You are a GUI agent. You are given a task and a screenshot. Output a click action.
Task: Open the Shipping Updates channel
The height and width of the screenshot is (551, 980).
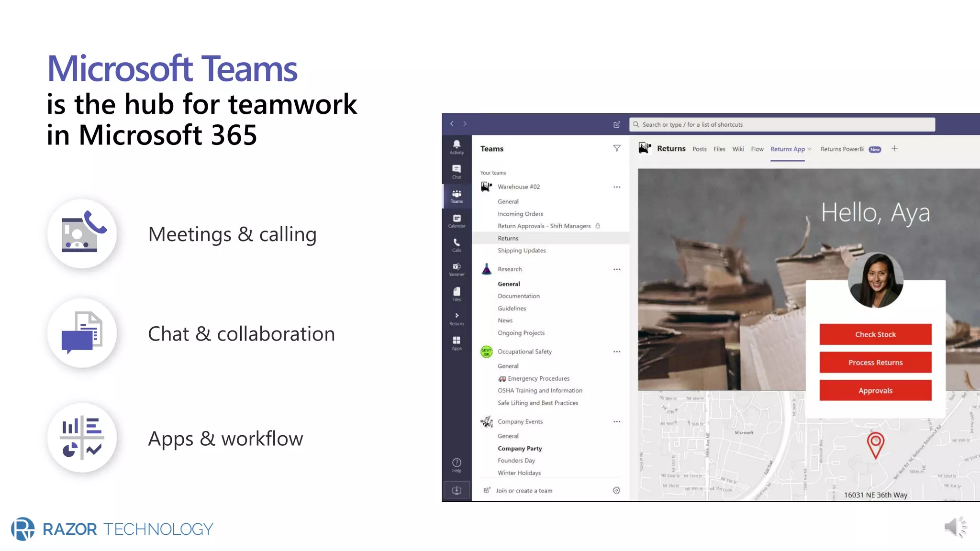pos(522,251)
